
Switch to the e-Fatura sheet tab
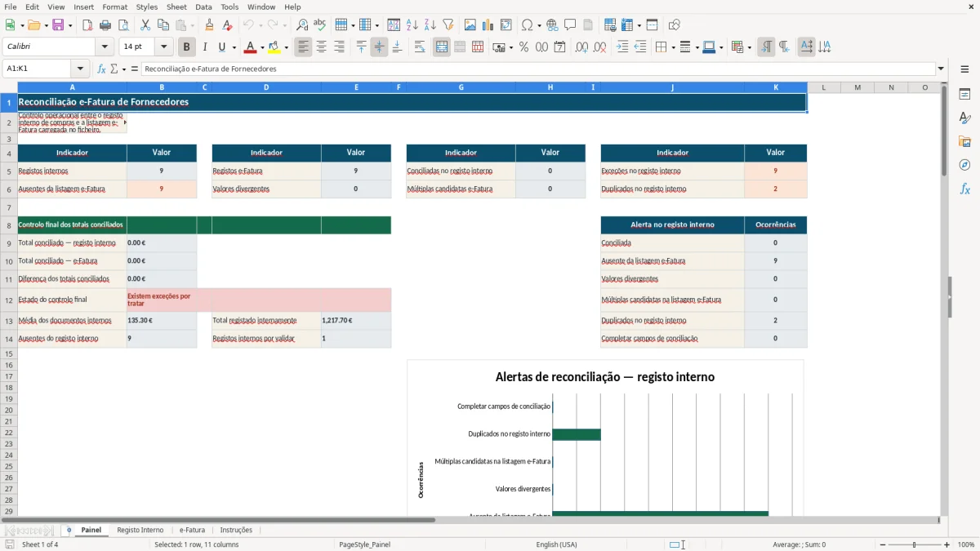(x=192, y=530)
